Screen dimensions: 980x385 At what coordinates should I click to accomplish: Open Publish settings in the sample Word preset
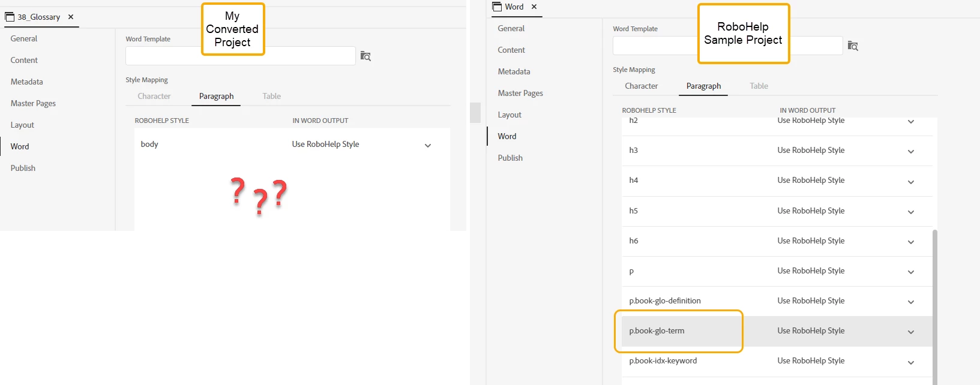click(510, 158)
